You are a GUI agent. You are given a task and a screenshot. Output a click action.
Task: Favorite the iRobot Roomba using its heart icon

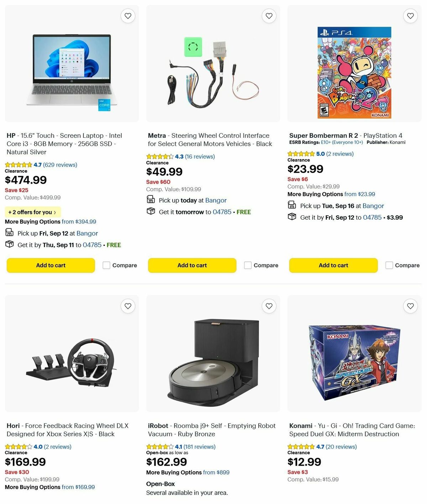(269, 306)
